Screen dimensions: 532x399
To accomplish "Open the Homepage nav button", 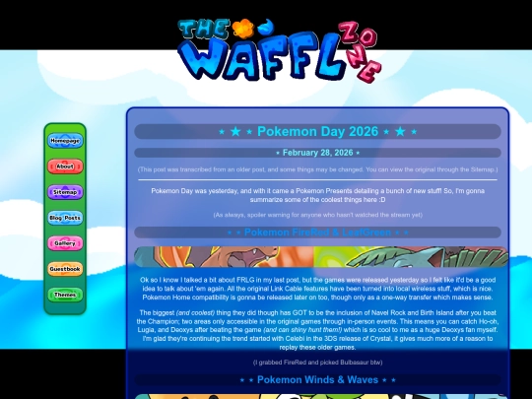I will [x=65, y=141].
